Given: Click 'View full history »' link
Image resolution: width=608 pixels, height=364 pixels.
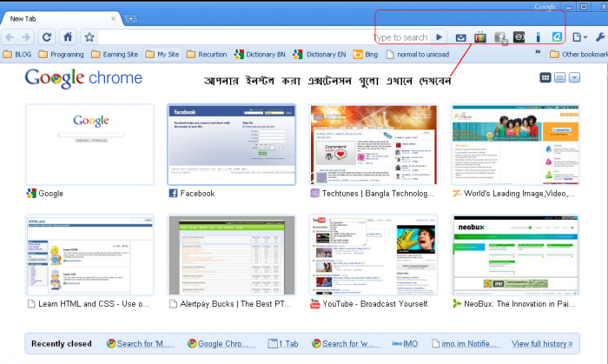Looking at the screenshot, I should pos(542,343).
